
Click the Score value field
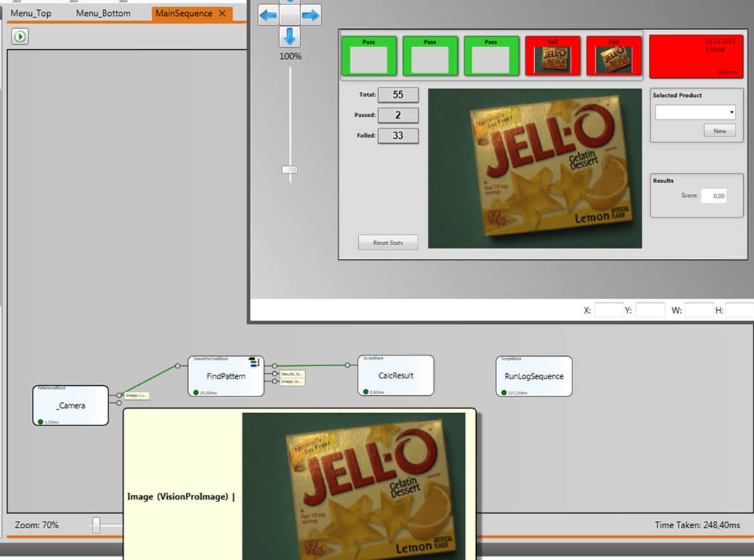tap(713, 195)
